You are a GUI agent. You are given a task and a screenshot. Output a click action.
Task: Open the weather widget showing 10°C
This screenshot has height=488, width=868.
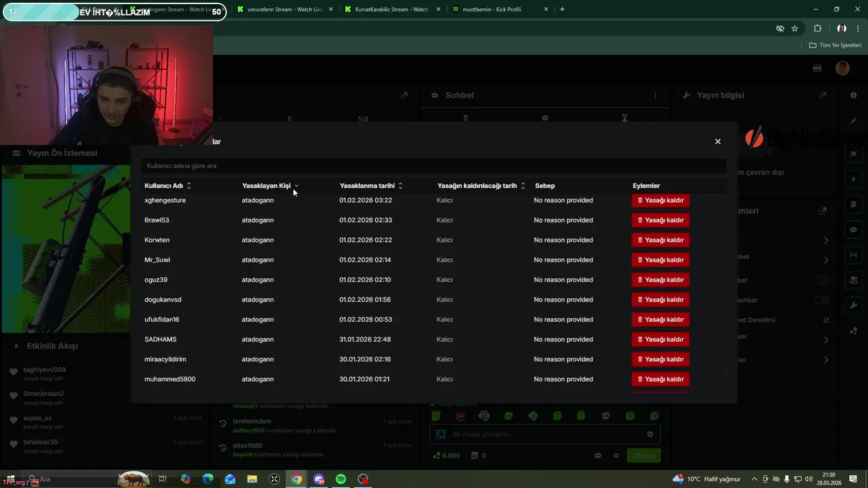click(x=706, y=479)
